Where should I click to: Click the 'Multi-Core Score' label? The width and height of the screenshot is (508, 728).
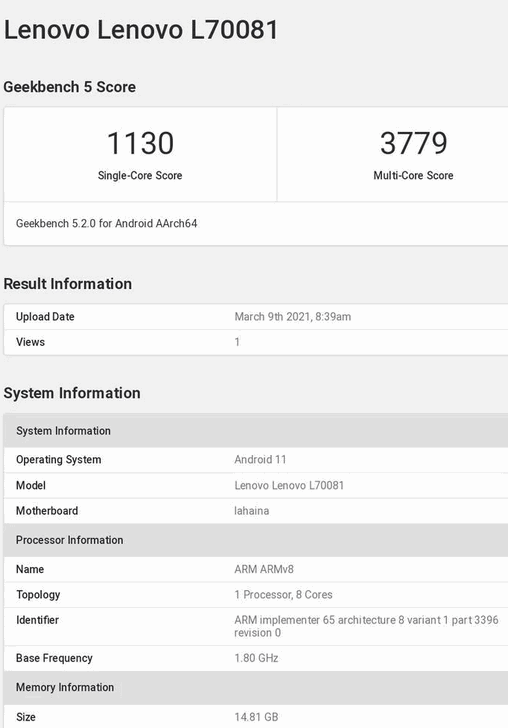(x=413, y=176)
